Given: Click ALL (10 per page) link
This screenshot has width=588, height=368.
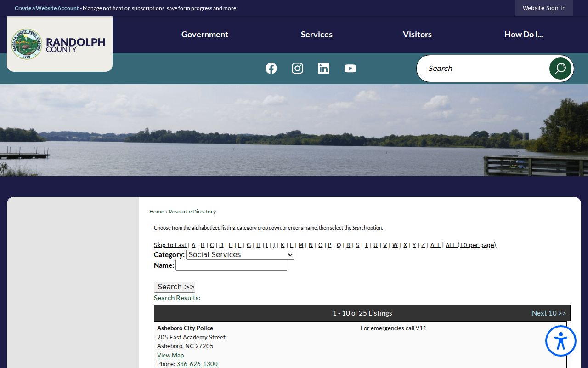Looking at the screenshot, I should coord(471,245).
